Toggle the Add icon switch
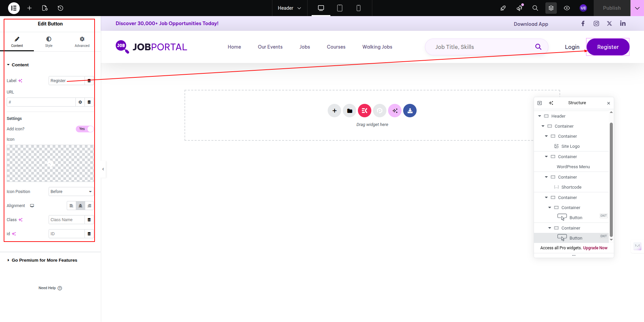The height and width of the screenshot is (322, 644). coord(85,129)
